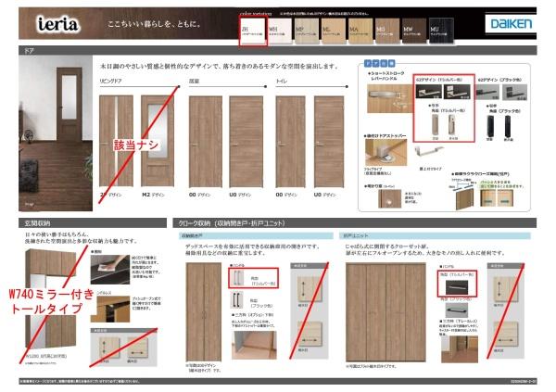Click the soft-close sliding door diagram
556x392 pixels.
pos(463,195)
